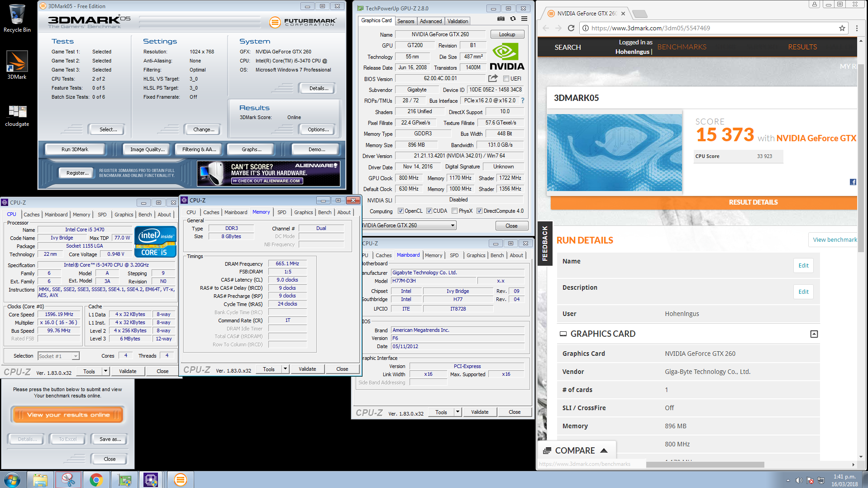Click Run 3DMark button
The width and height of the screenshot is (868, 488).
click(x=75, y=149)
